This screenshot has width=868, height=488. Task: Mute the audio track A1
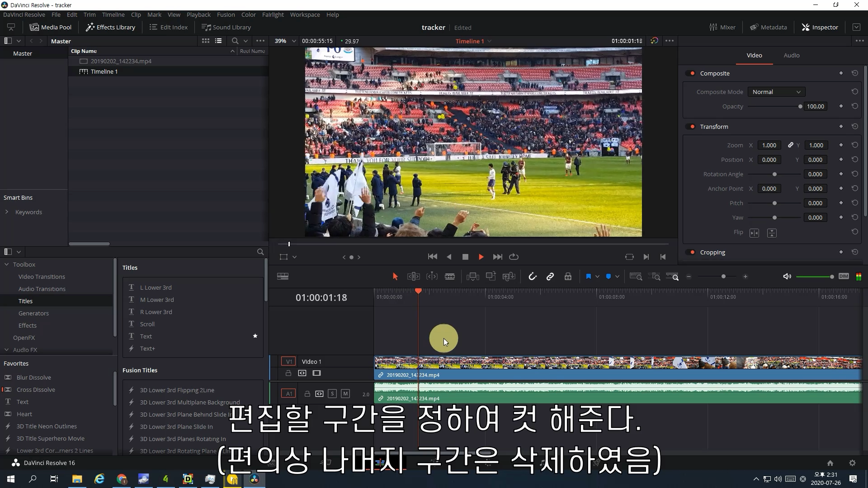pos(345,394)
